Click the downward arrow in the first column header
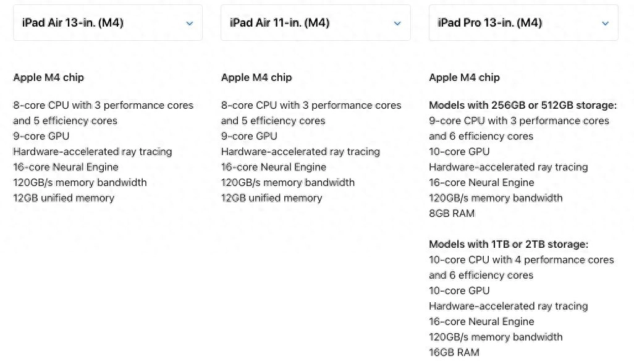The image size is (634, 364). click(x=190, y=23)
